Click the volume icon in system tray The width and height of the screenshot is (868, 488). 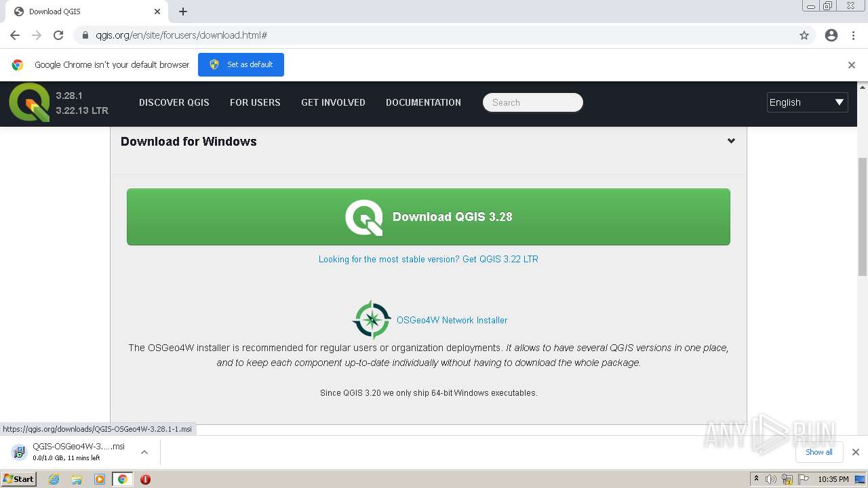(x=771, y=479)
